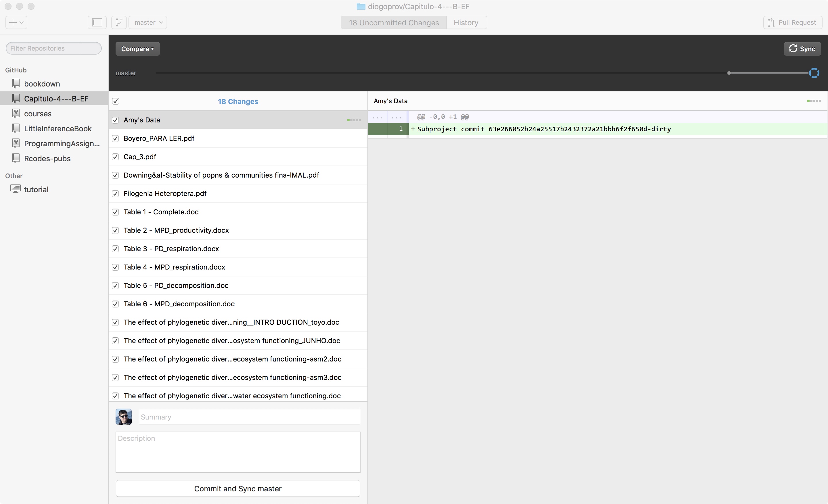The width and height of the screenshot is (828, 504).
Task: Select the 18 Uncommitted Changes tab
Action: 394,22
